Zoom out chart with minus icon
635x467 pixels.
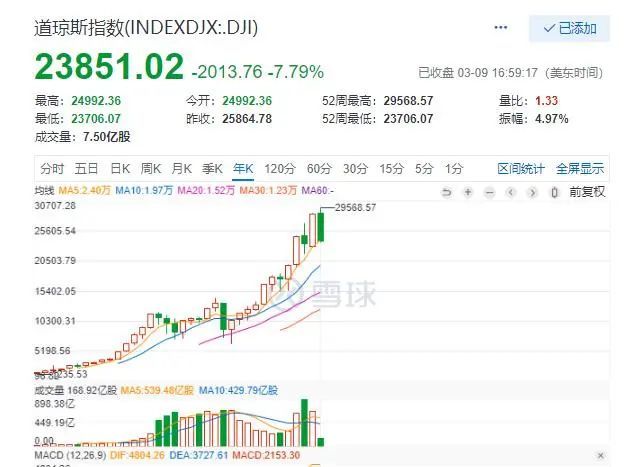(x=490, y=192)
